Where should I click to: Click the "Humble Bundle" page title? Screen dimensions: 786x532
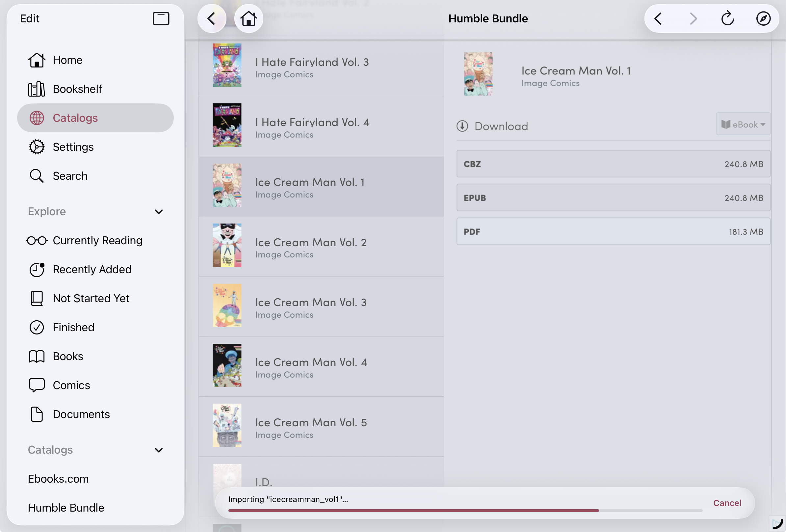(x=488, y=19)
